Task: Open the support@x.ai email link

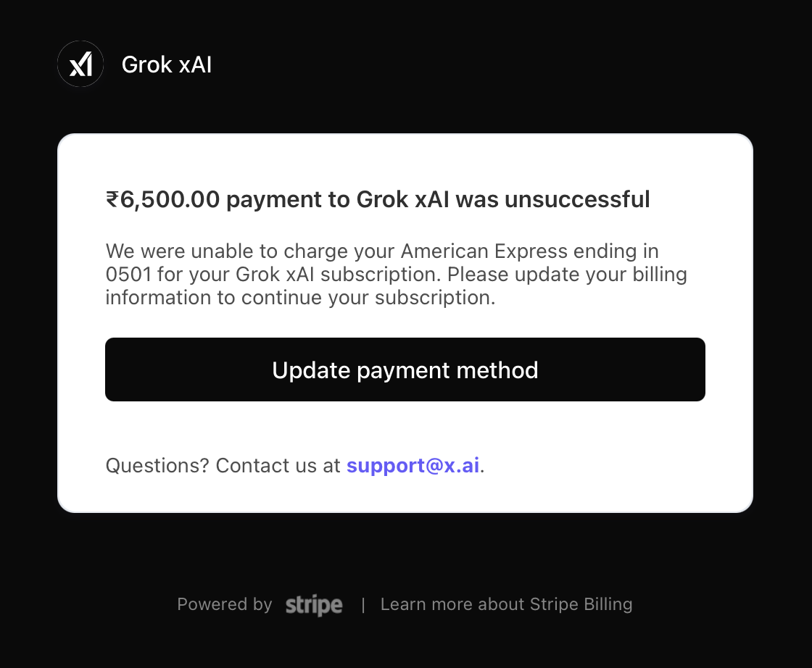Action: coord(413,466)
